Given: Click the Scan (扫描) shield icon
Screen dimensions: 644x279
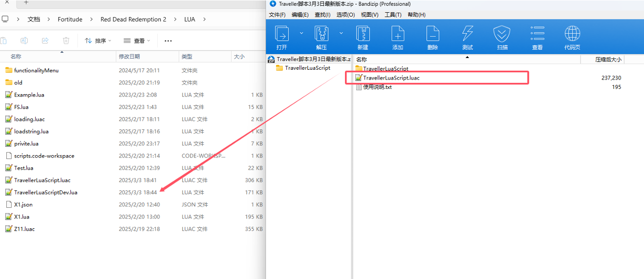Looking at the screenshot, I should pyautogui.click(x=502, y=34).
